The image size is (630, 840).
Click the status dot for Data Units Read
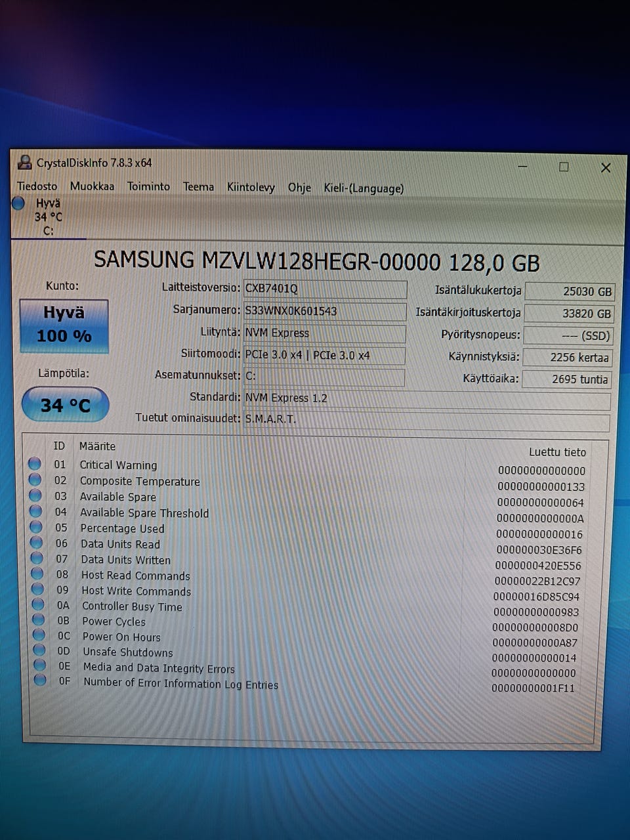pyautogui.click(x=37, y=543)
